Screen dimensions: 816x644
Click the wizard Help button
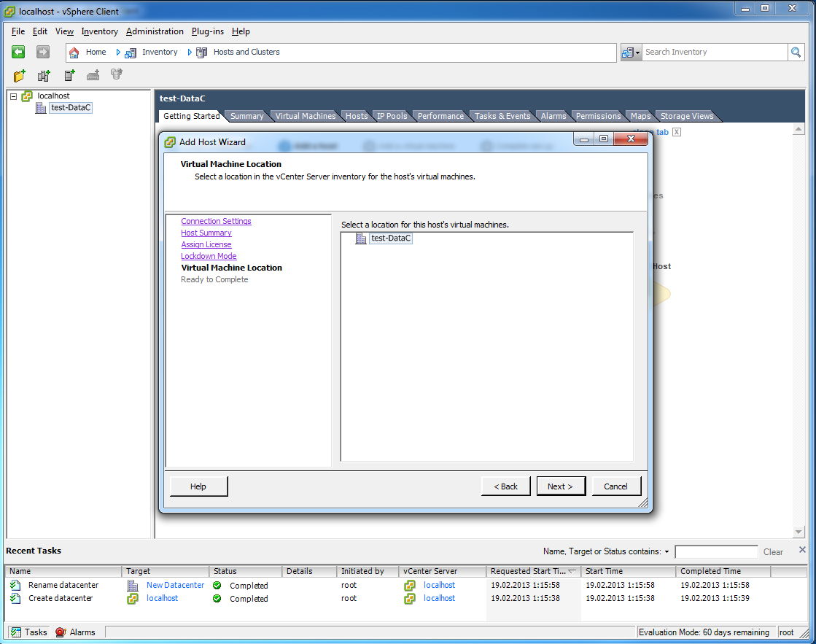(x=198, y=486)
